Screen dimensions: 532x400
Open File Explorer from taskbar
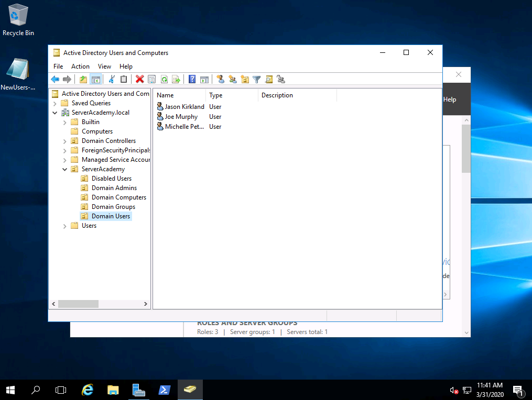pos(113,390)
